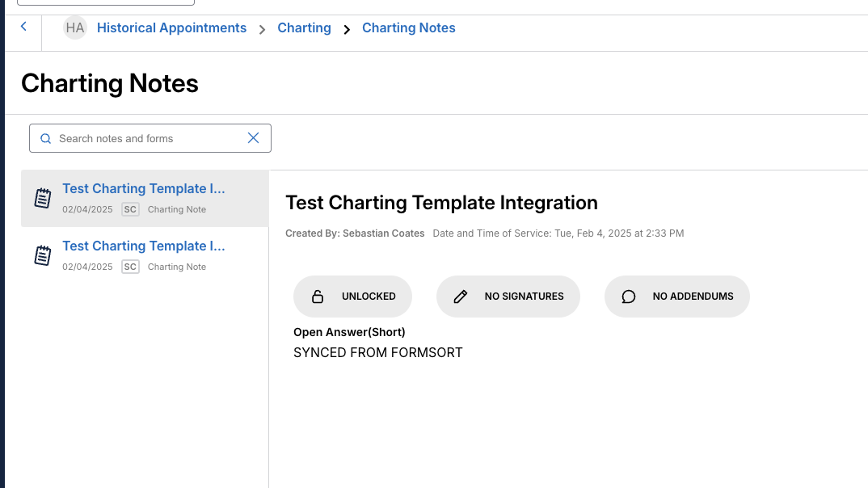The width and height of the screenshot is (868, 488).
Task: Go to Charting breadcrumb link
Action: [x=304, y=27]
